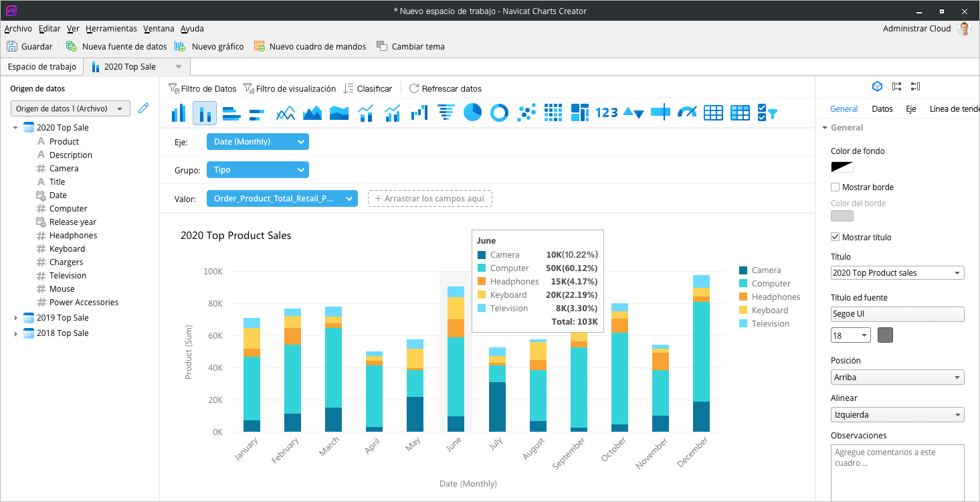Uncheck the Mostrar borde option
This screenshot has width=980, height=502.
pos(834,187)
